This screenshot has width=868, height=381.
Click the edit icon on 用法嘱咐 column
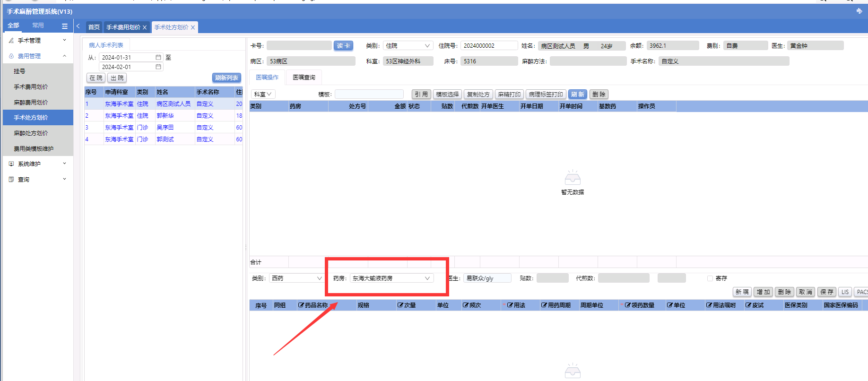[709, 305]
